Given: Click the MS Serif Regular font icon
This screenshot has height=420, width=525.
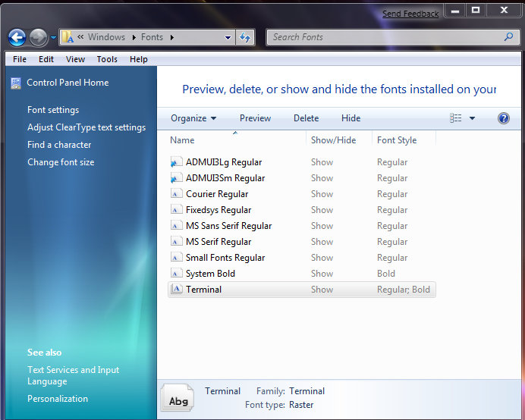Looking at the screenshot, I should tap(176, 242).
